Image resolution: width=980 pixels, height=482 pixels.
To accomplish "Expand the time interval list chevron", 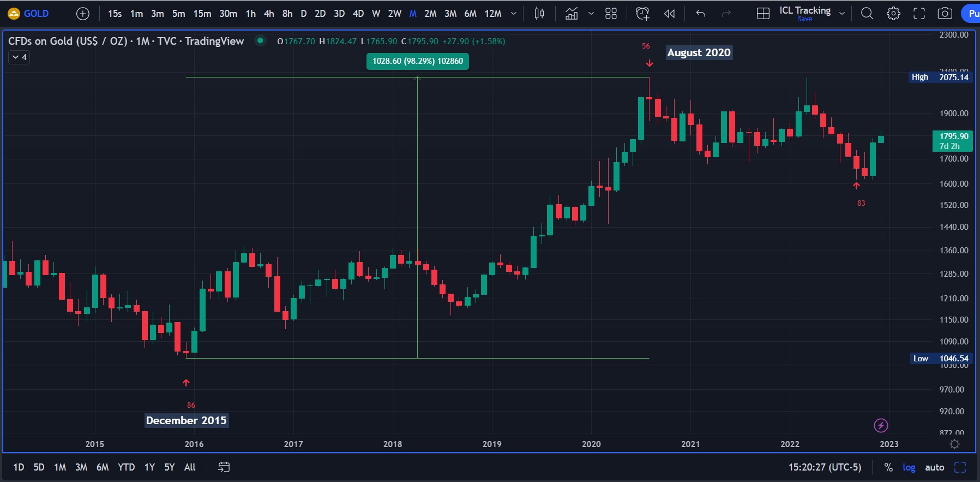I will click(x=513, y=14).
